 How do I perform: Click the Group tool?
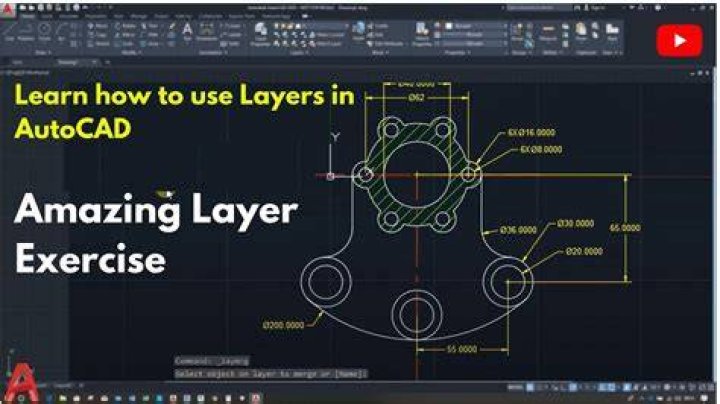(517, 32)
